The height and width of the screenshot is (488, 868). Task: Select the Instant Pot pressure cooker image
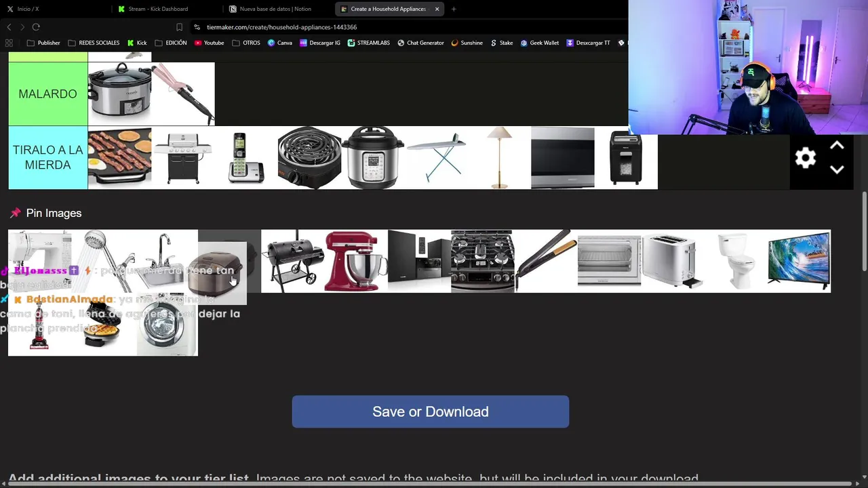[x=372, y=157]
